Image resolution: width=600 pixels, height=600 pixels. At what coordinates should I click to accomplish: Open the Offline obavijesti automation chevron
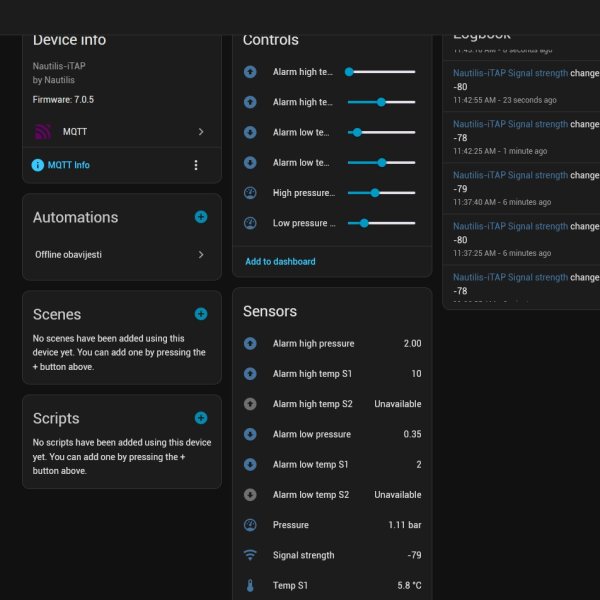tap(201, 254)
